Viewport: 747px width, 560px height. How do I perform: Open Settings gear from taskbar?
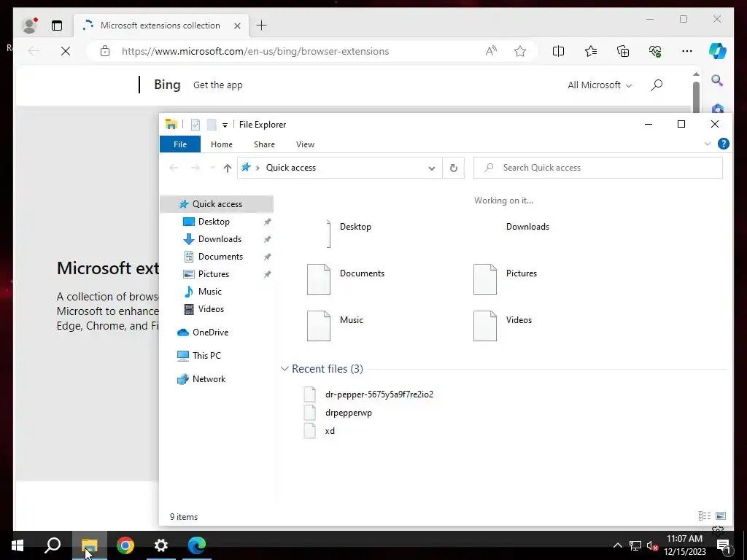pos(161,545)
